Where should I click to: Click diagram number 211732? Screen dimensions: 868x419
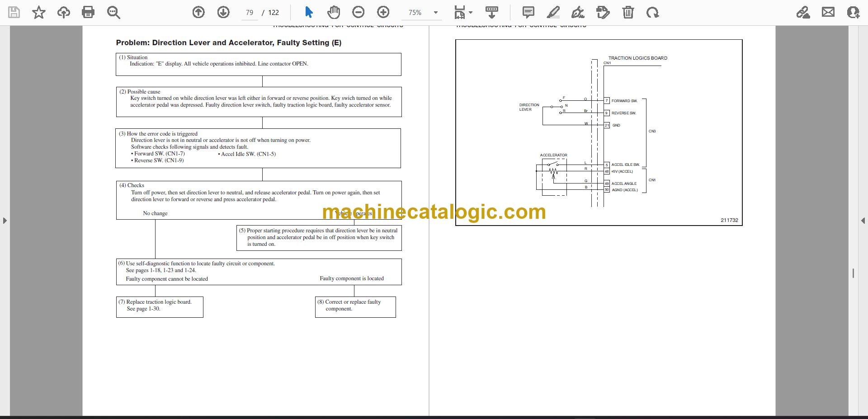729,220
